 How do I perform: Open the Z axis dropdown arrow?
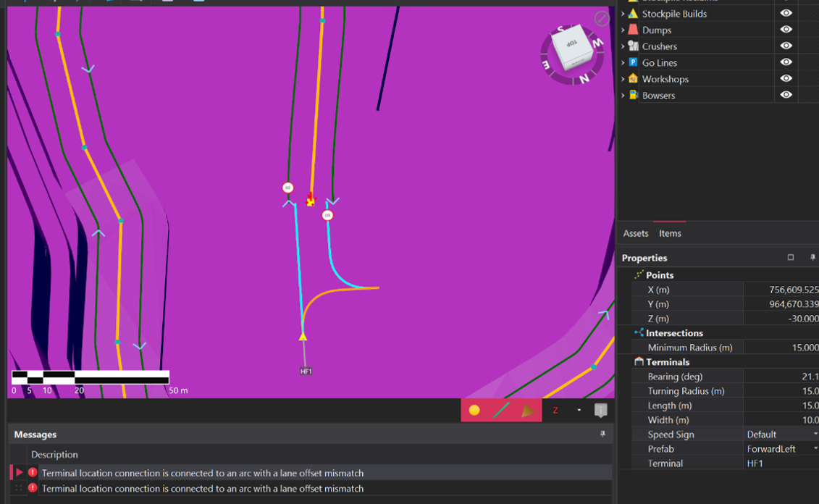pyautogui.click(x=579, y=411)
